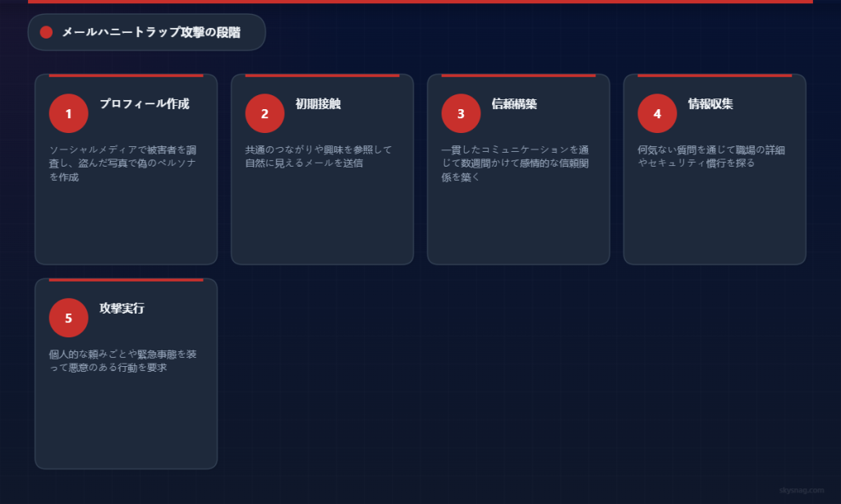Click the description starting 一貫したコミュニケーション
841x504 pixels.
coord(515,163)
